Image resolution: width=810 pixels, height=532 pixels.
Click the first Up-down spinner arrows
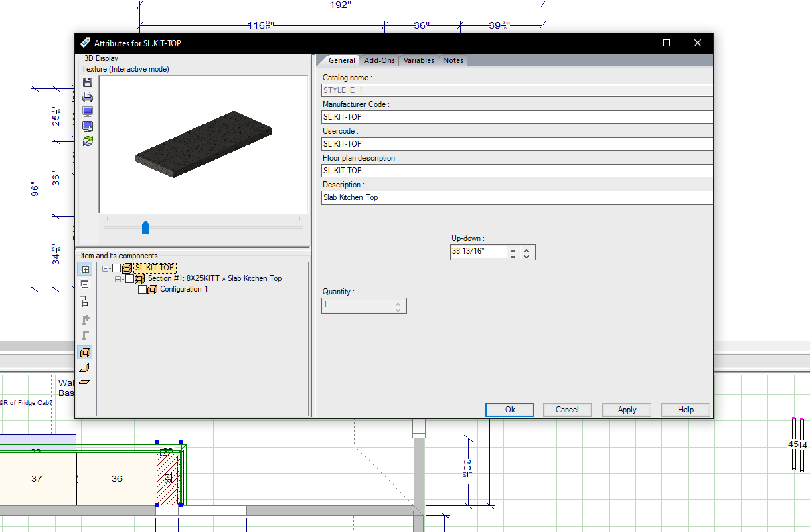pos(513,253)
